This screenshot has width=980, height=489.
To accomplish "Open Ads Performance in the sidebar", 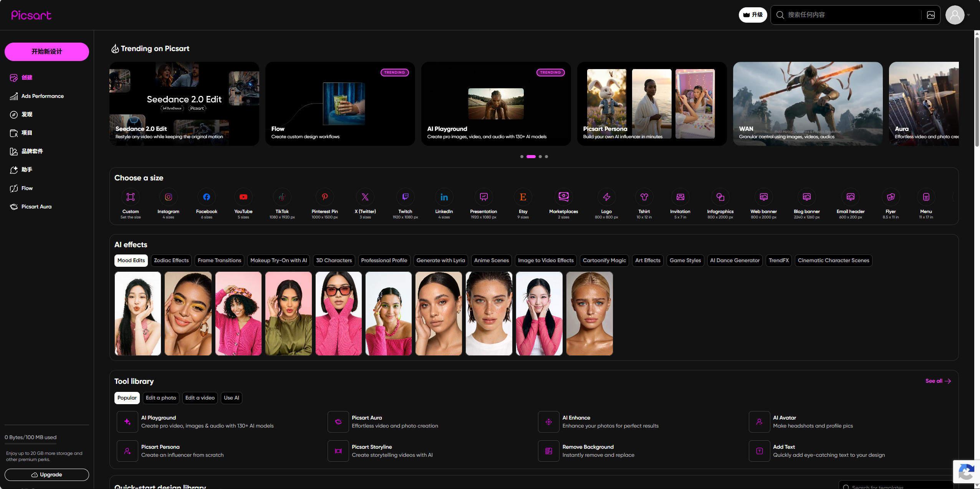I will (x=47, y=96).
